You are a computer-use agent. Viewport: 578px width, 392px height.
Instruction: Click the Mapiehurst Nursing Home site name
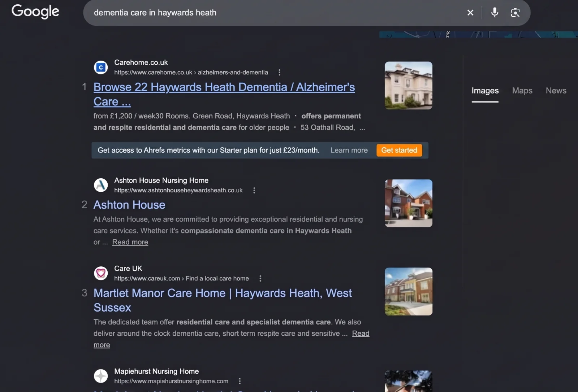click(156, 371)
